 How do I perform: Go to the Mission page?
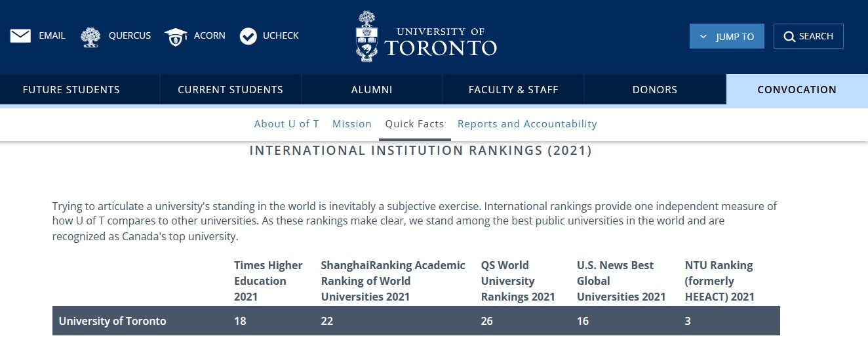coord(352,124)
